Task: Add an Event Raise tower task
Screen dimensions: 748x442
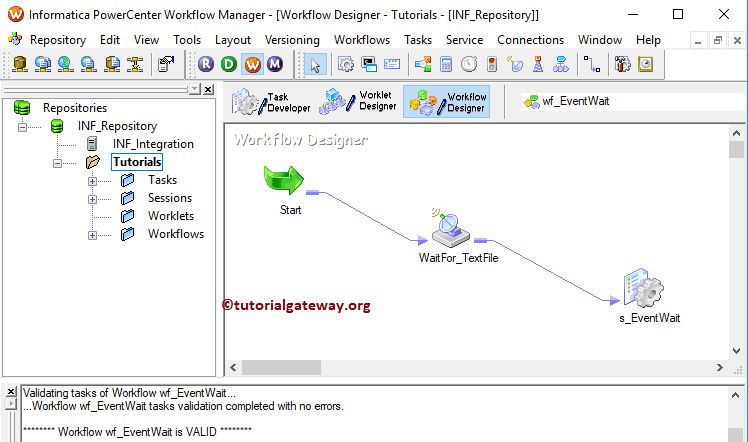Action: pyautogui.click(x=538, y=64)
